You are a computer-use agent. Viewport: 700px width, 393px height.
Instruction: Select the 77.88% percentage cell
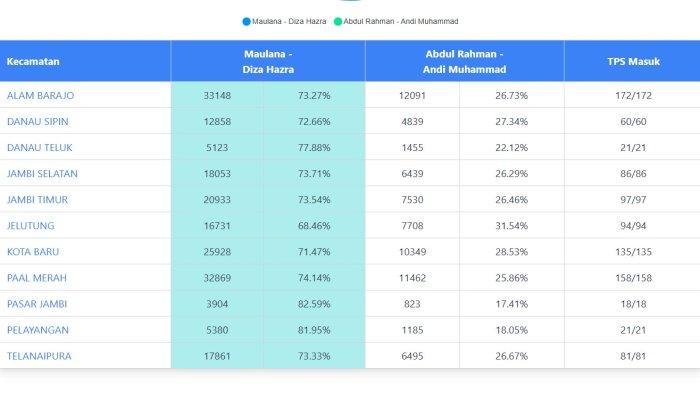(314, 147)
